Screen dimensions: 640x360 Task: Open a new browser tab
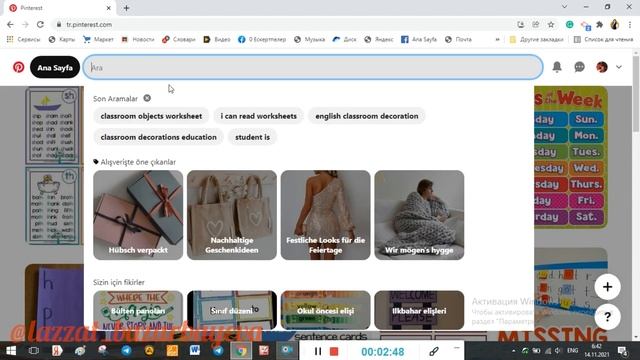click(x=126, y=8)
